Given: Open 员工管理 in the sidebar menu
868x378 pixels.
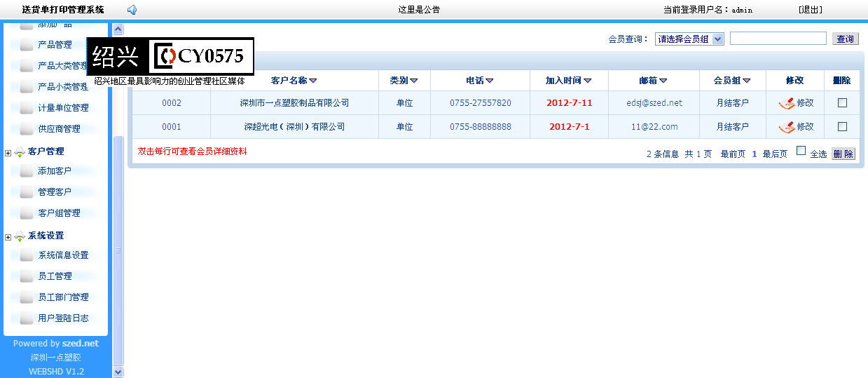Looking at the screenshot, I should (55, 276).
